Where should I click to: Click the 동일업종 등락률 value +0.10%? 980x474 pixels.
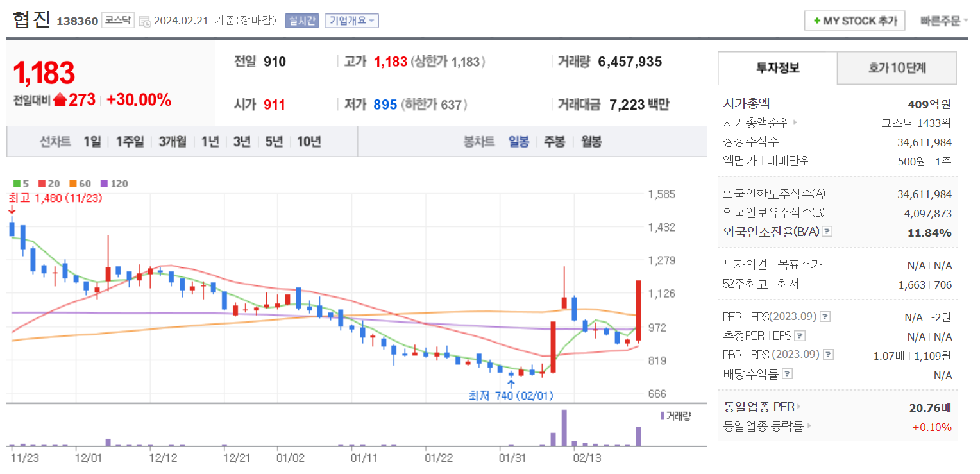click(932, 427)
